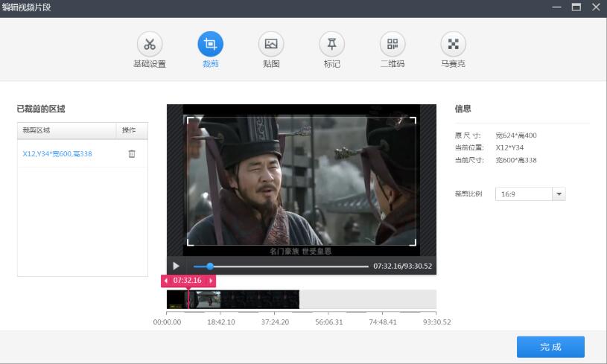Click the video thumbnail strip in timeline
Image resolution: width=607 pixels, height=364 pixels.
(x=233, y=299)
